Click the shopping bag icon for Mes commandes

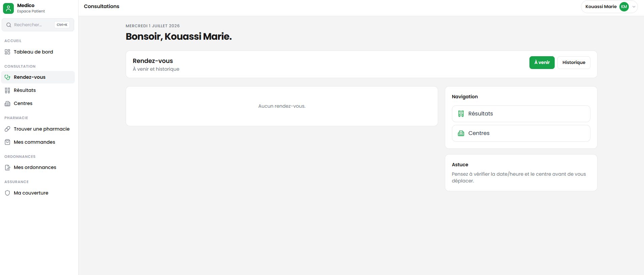7,142
